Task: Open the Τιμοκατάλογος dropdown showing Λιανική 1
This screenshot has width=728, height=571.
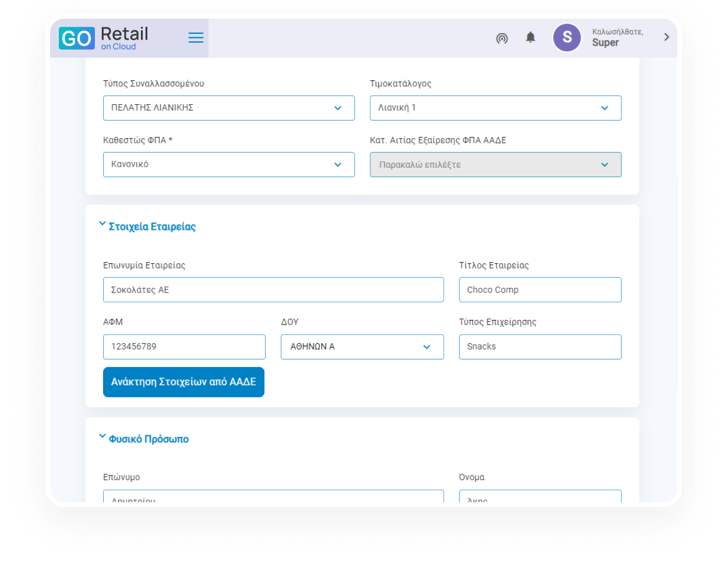Action: pos(495,108)
